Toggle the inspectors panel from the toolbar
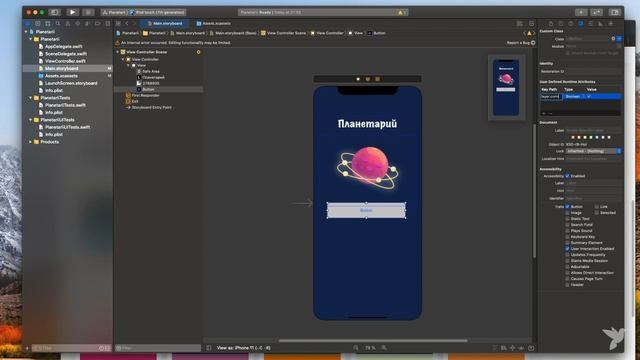 tap(615, 12)
